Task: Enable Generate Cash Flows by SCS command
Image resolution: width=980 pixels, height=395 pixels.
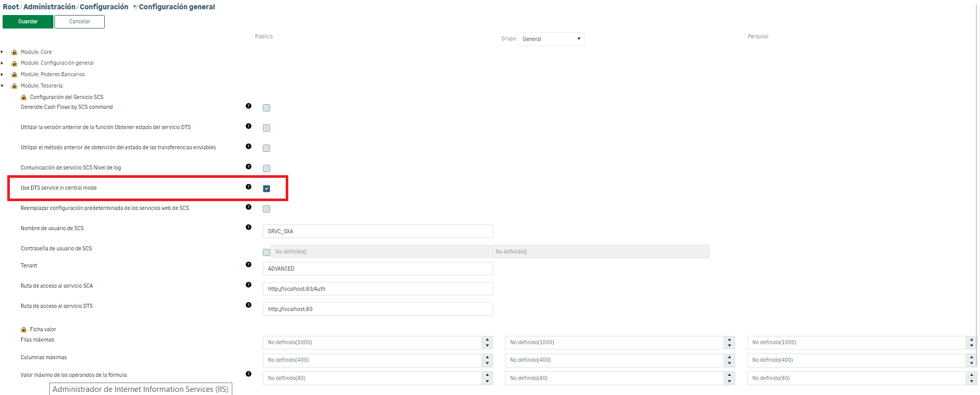Action: click(267, 108)
